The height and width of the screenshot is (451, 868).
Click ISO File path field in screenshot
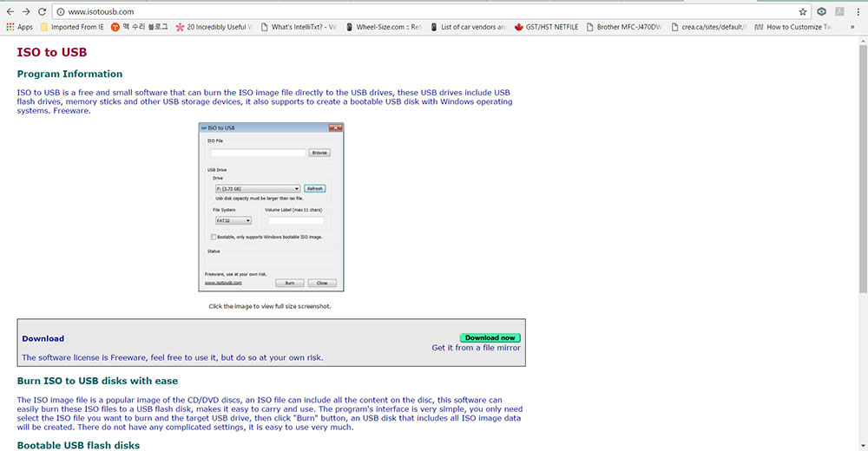(x=258, y=153)
